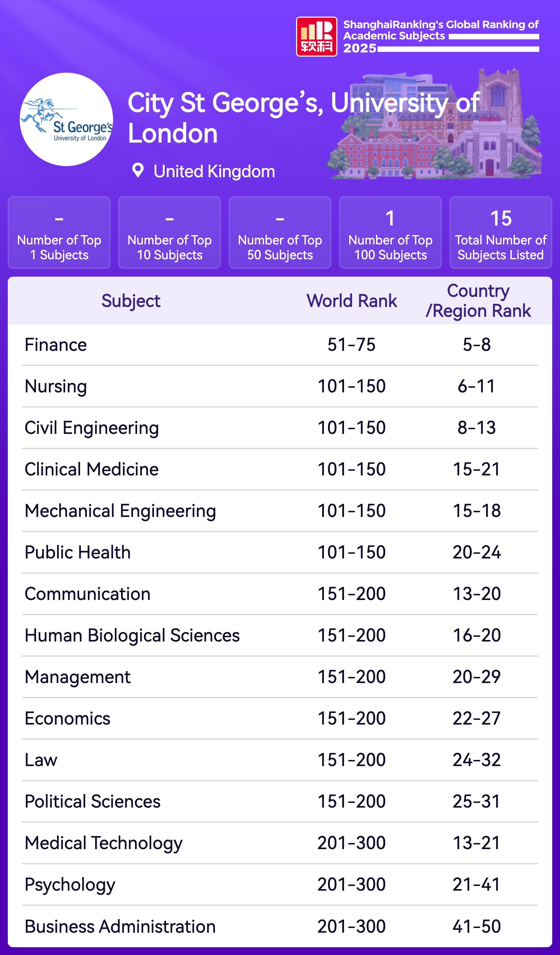Click the United Kingdom location text
560x955 pixels.
click(214, 171)
